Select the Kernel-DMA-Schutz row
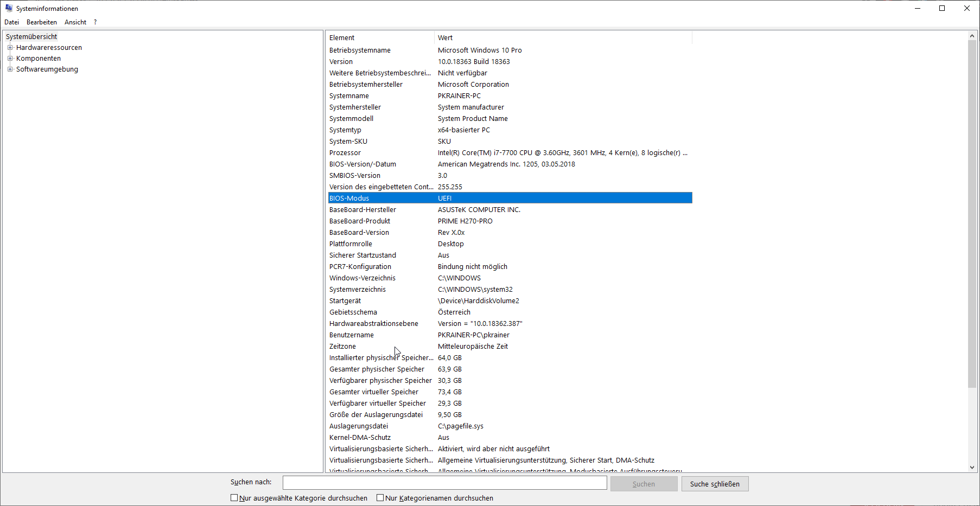This screenshot has height=506, width=980. pyautogui.click(x=510, y=438)
